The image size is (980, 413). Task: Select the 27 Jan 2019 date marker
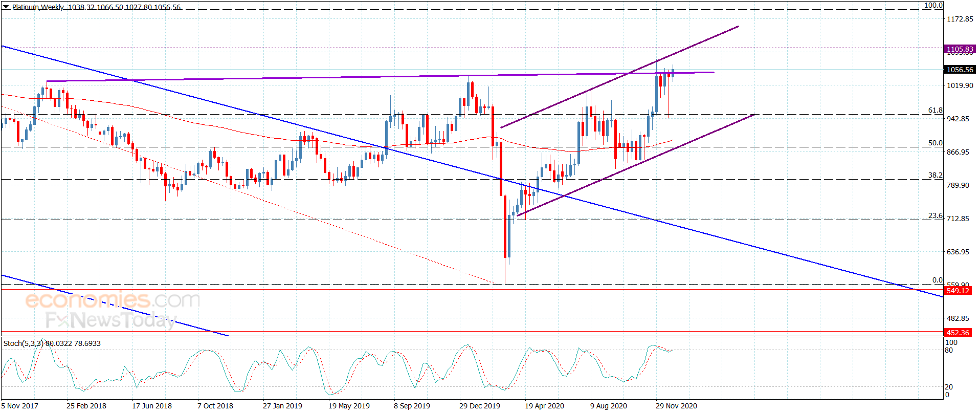pos(282,406)
